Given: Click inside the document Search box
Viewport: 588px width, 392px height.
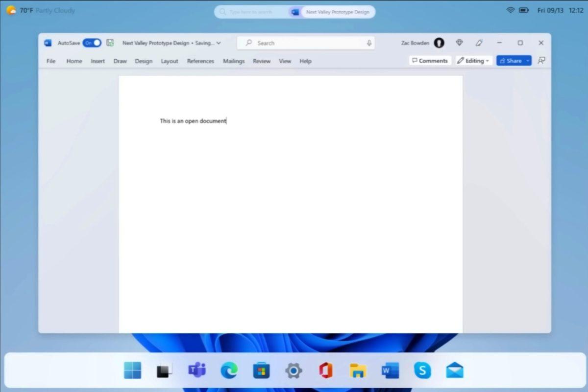Looking at the screenshot, I should coord(294,43).
